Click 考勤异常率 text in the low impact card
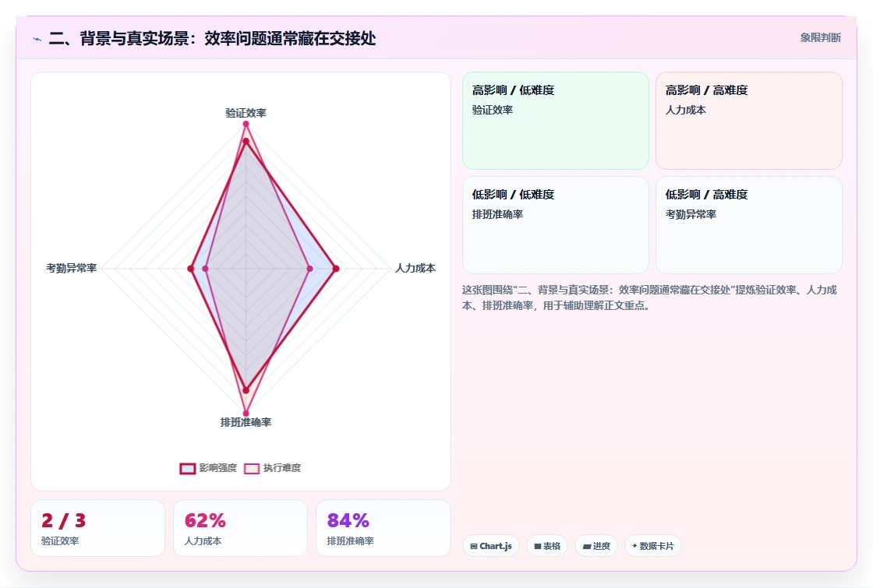Screen dimensions: 873x588 (691, 214)
